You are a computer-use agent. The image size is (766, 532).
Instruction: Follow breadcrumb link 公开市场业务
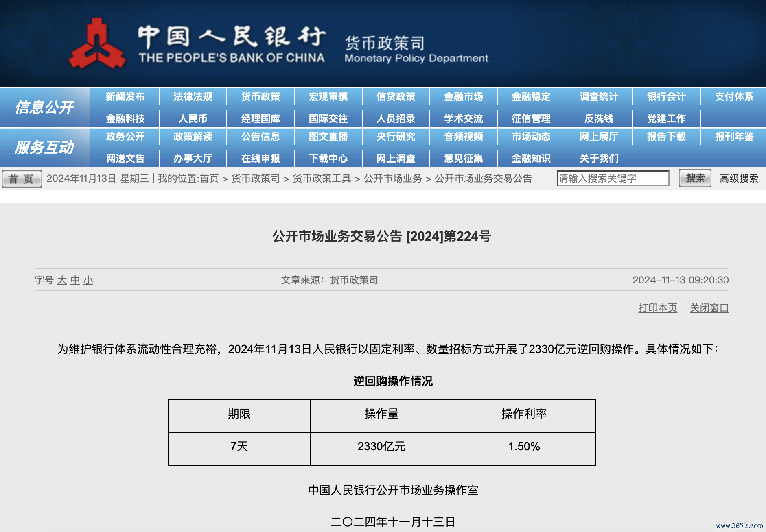coord(393,179)
